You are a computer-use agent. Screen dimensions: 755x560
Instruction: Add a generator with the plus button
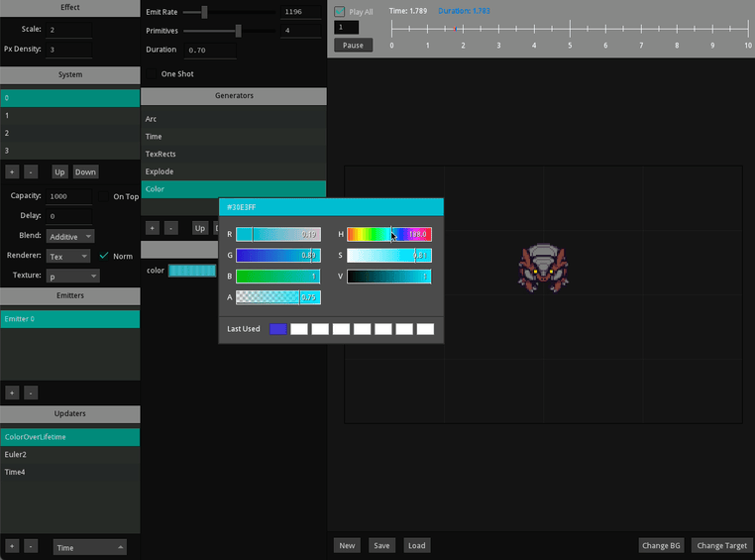[x=153, y=228]
